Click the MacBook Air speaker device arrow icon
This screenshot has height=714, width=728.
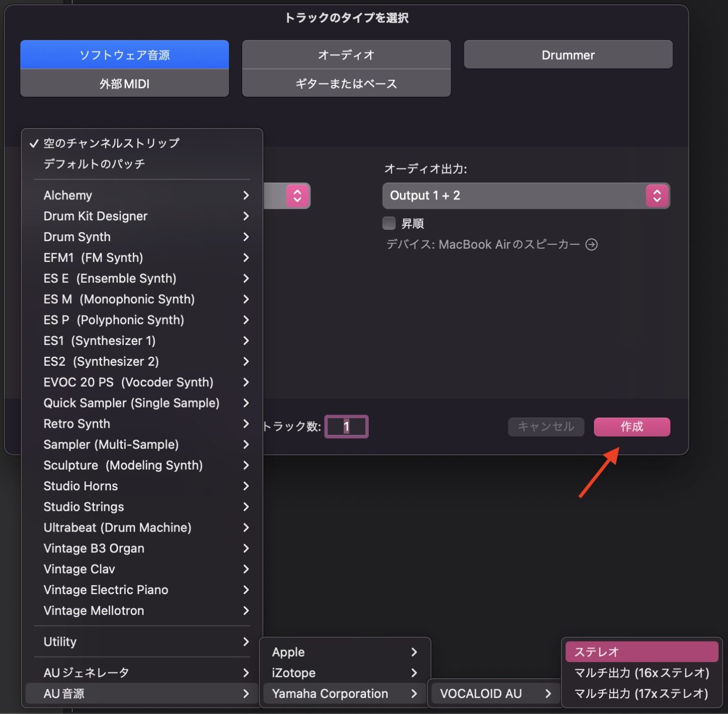tap(591, 244)
